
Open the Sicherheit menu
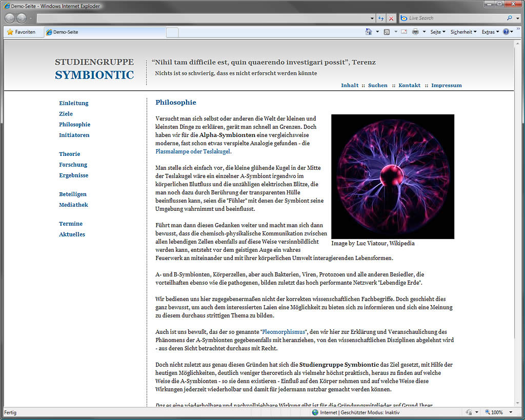click(x=463, y=32)
